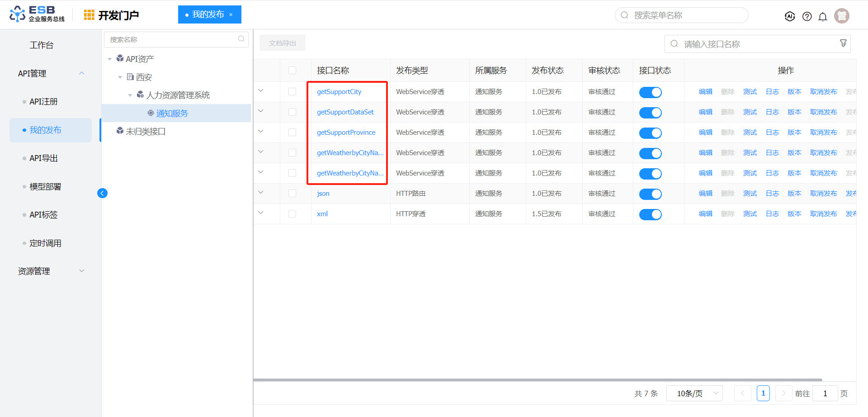Open the getSupportProvince interface link
868x417 pixels.
[x=346, y=133]
